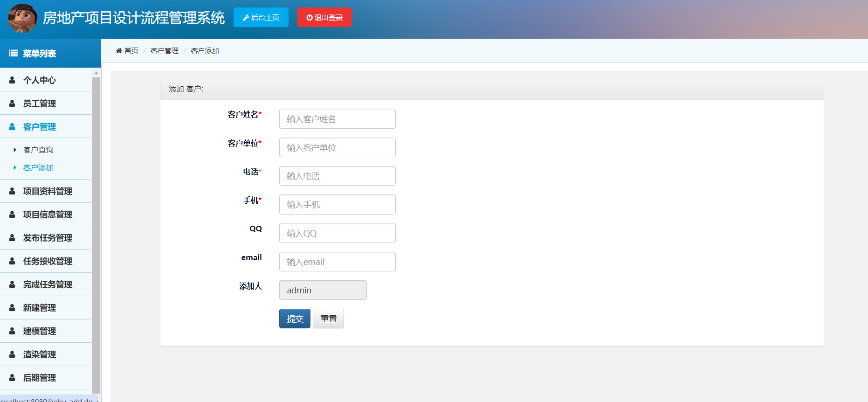
Task: Collapse 客户管理 menu section
Action: 46,126
